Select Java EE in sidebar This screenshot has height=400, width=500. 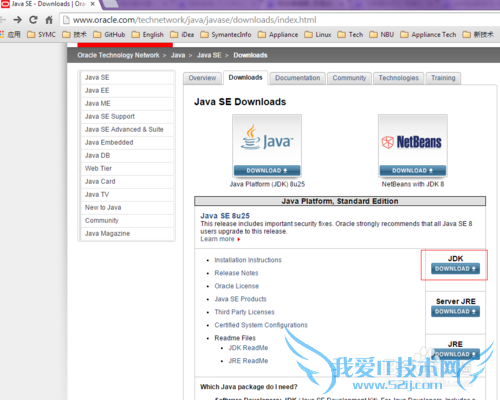coord(127,91)
